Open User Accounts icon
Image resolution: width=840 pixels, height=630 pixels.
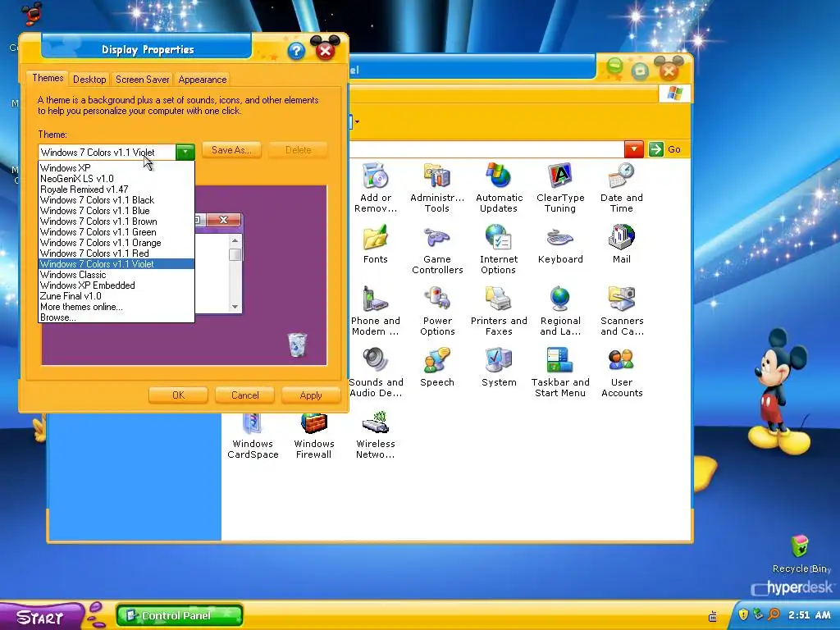tap(622, 362)
